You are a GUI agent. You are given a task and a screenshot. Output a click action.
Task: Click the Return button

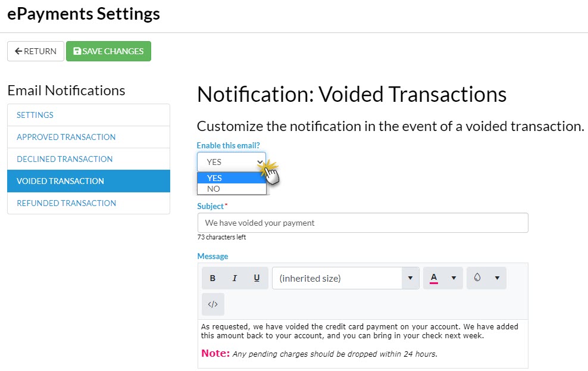[x=36, y=51]
